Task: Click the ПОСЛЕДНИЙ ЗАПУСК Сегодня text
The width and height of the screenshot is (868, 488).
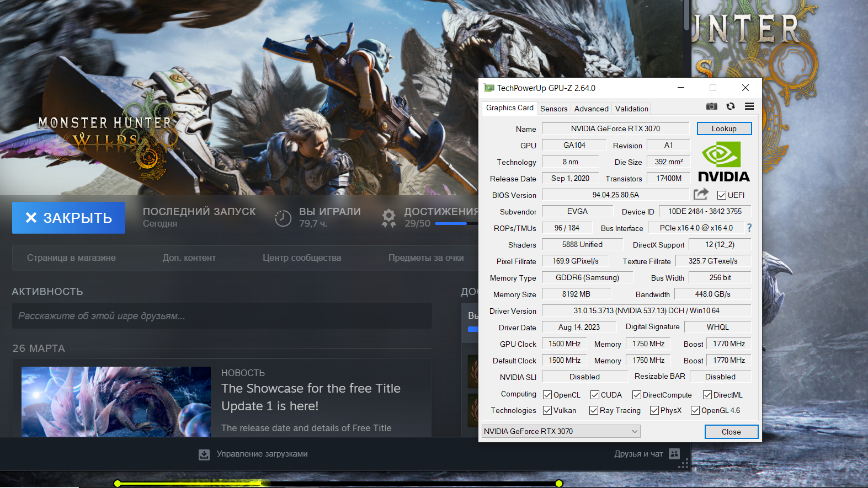Action: click(x=199, y=217)
